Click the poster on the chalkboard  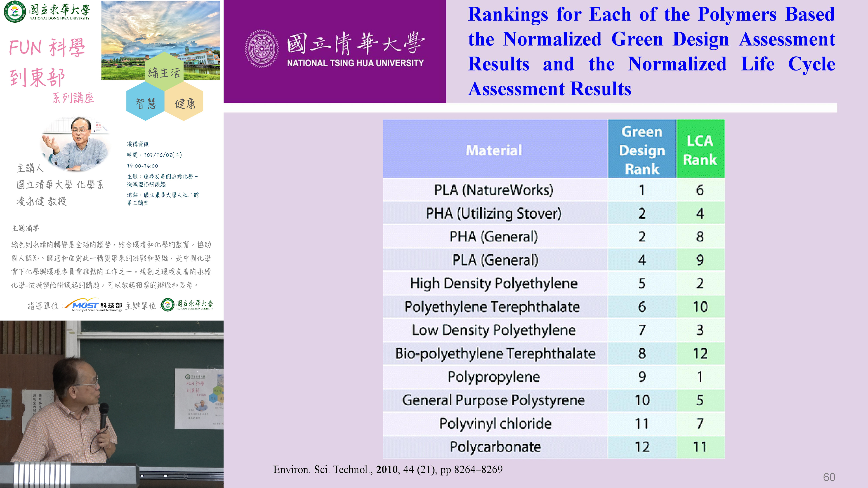[x=199, y=398]
